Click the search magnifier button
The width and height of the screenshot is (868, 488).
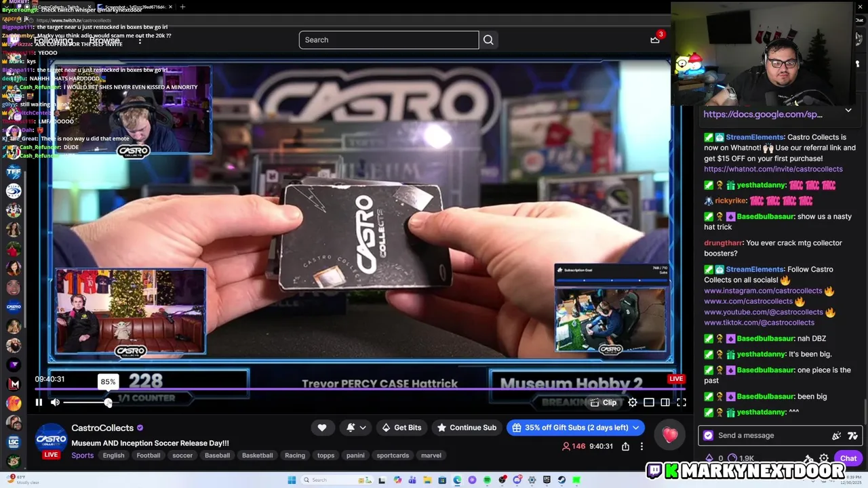tap(488, 40)
